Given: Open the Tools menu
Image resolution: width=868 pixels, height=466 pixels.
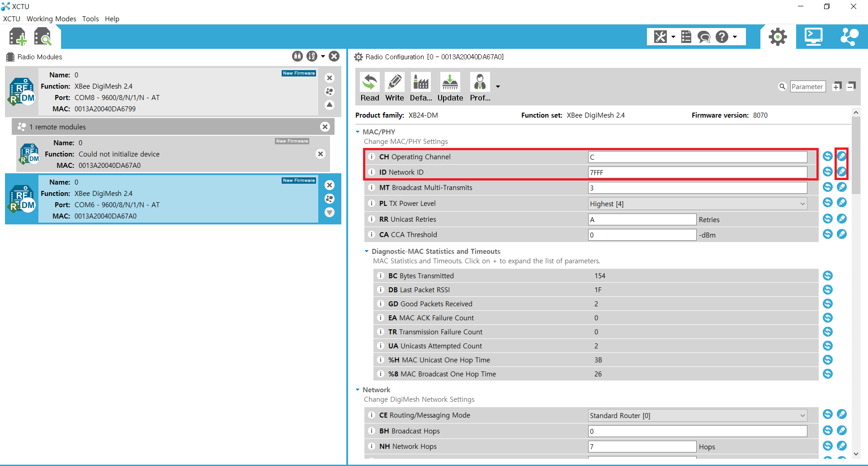Looking at the screenshot, I should coord(90,19).
